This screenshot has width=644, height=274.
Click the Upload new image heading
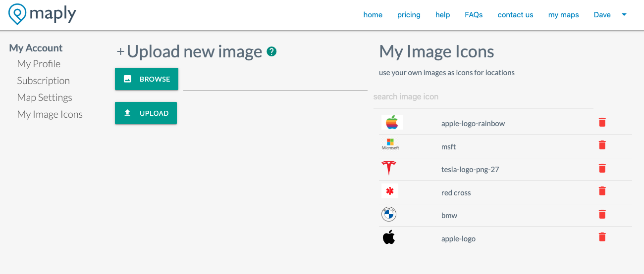click(x=195, y=52)
